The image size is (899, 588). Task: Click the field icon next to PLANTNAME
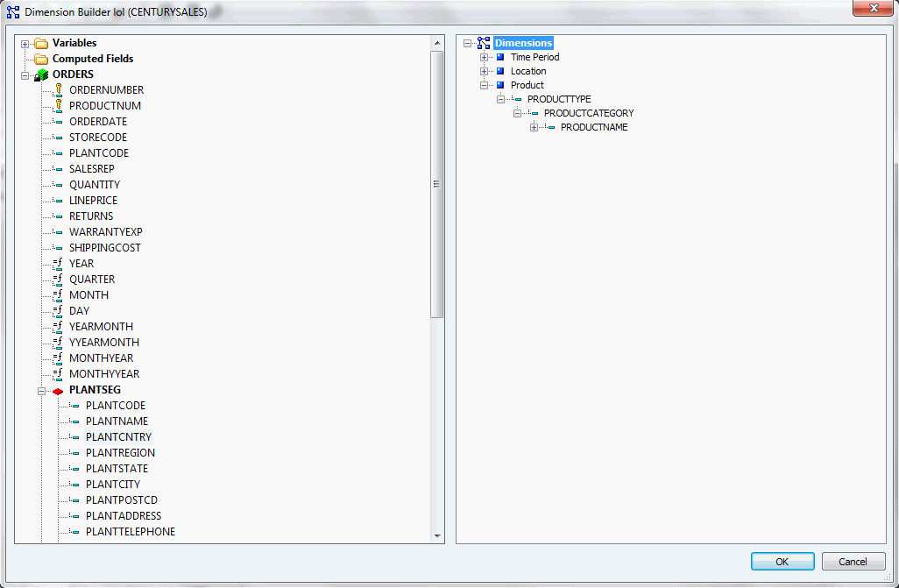(74, 422)
